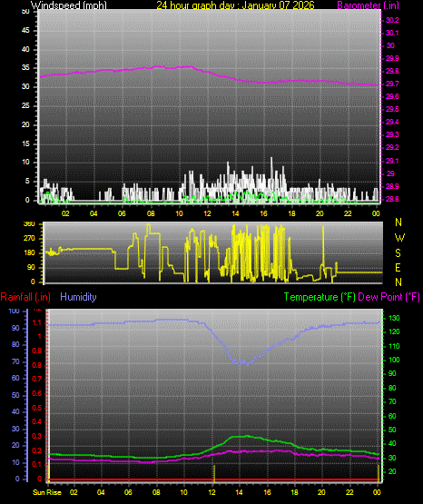
Task: Click the "15" windspeed axis value
Action: point(25,143)
